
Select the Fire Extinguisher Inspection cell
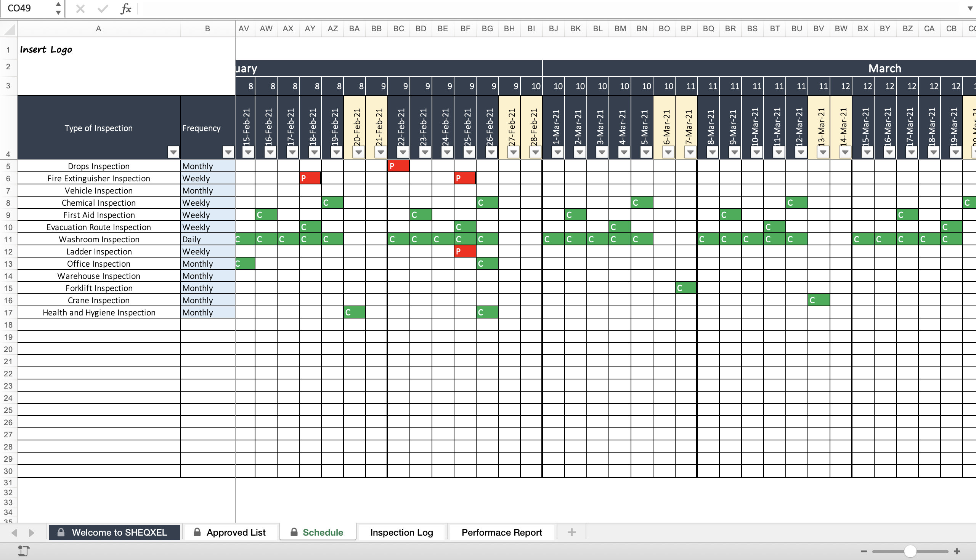(98, 178)
